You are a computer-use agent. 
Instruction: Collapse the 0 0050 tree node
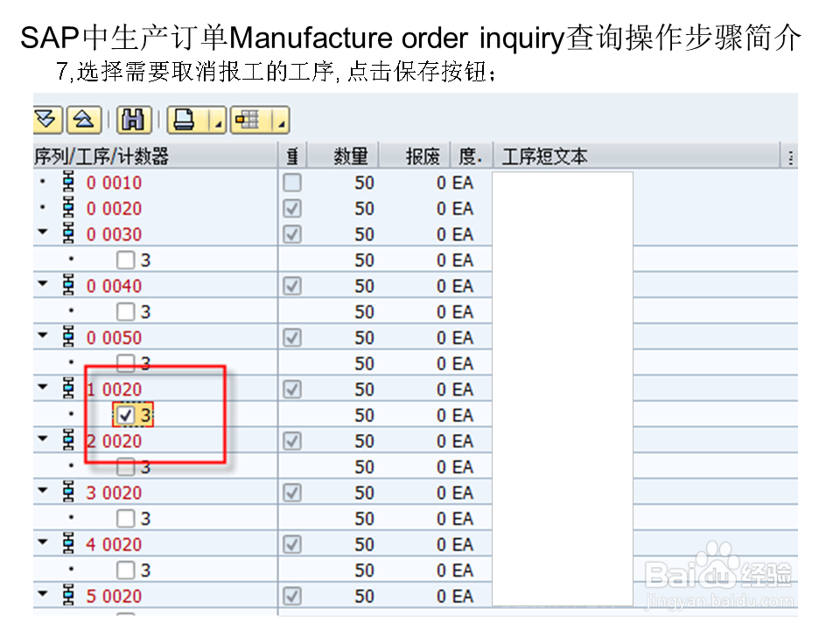pos(43,335)
